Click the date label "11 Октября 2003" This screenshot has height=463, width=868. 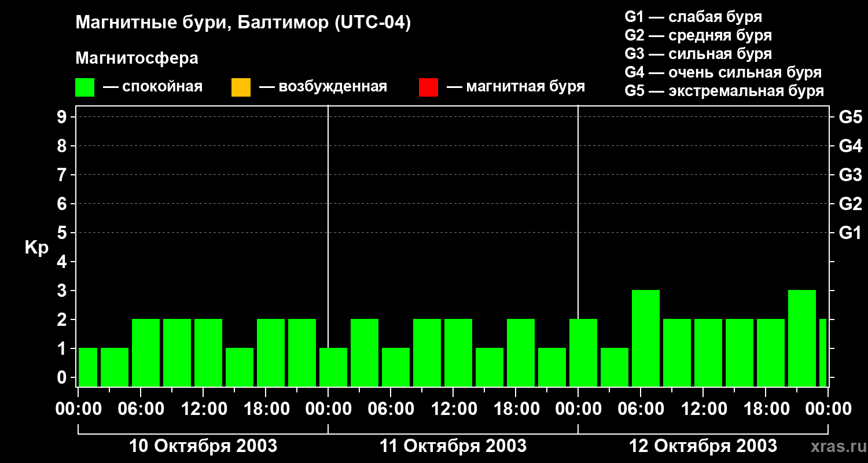(453, 446)
